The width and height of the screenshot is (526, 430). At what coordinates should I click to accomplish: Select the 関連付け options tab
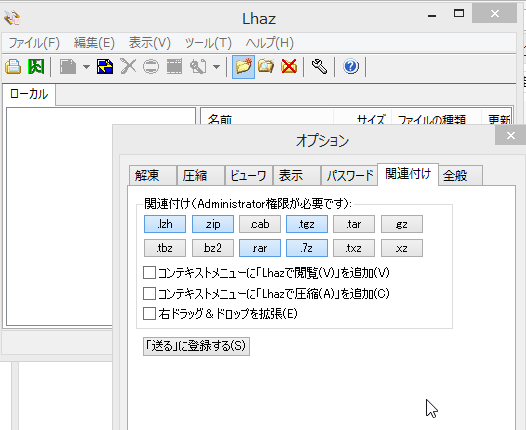(408, 174)
